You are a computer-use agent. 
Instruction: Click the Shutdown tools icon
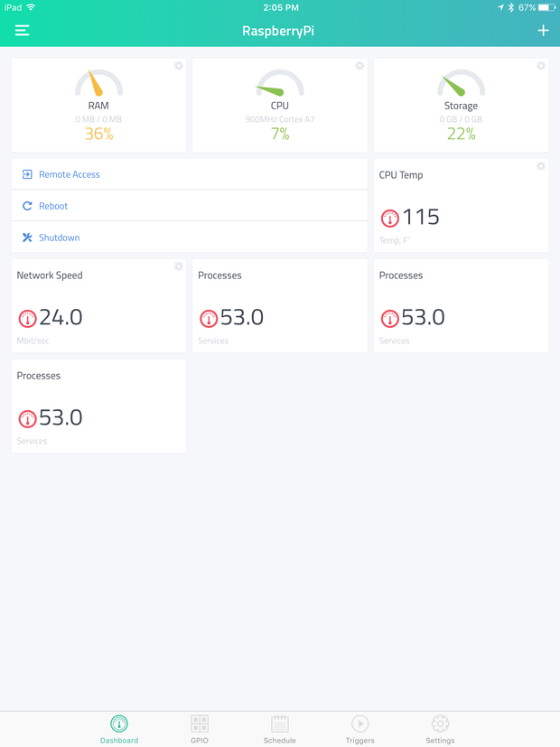(27, 238)
